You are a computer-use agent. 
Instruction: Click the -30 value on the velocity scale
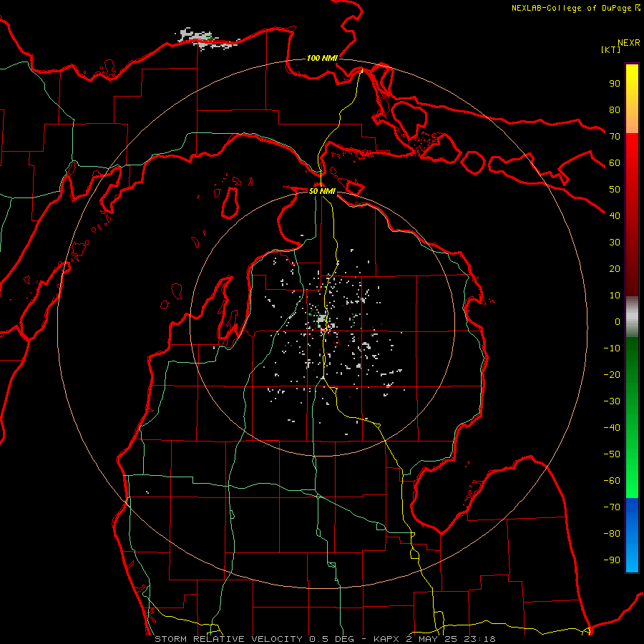click(x=612, y=401)
